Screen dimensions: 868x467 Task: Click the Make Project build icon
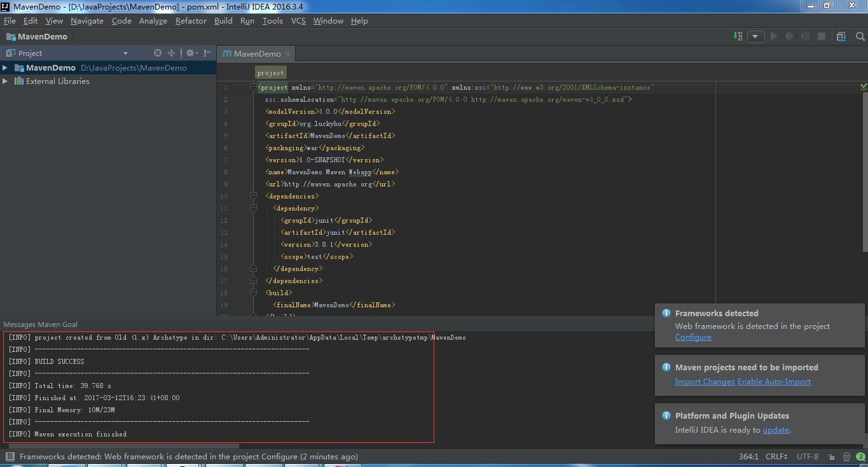738,36
